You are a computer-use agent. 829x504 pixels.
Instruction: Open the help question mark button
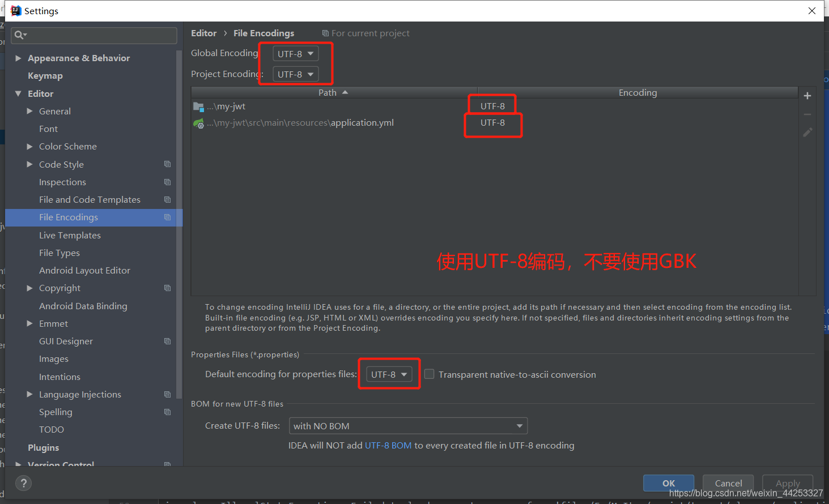point(23,483)
